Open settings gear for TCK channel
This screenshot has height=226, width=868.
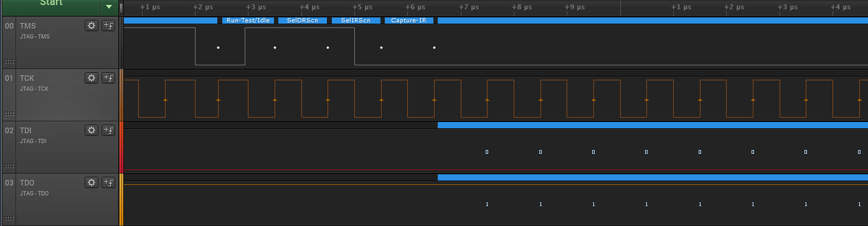(x=92, y=78)
